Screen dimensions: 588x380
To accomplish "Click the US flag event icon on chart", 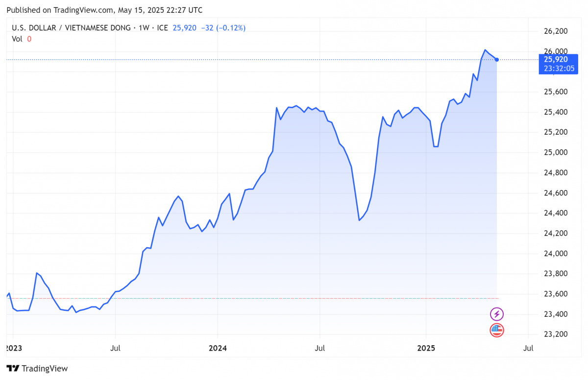I will point(497,331).
